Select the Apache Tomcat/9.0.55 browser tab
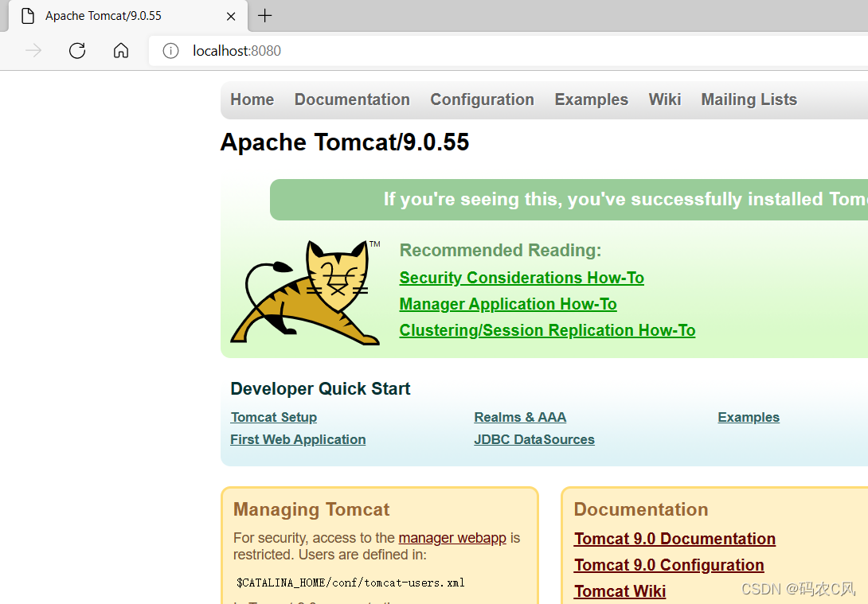868x604 pixels. [x=128, y=16]
